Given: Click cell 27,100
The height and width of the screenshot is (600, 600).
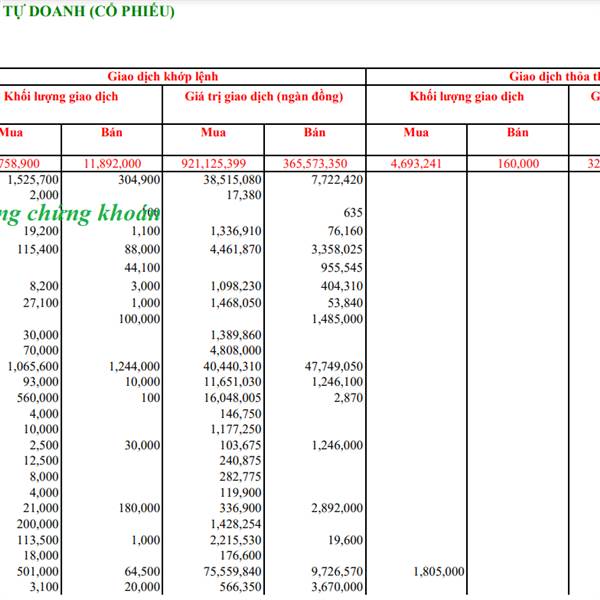Looking at the screenshot, I should click(x=41, y=303).
